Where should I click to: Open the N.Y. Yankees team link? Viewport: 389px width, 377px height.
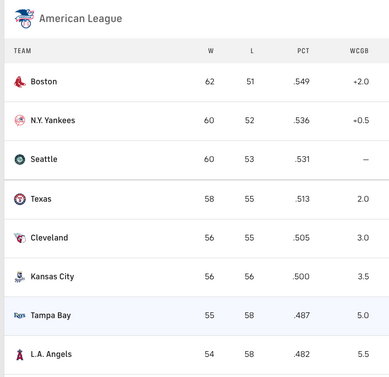53,120
